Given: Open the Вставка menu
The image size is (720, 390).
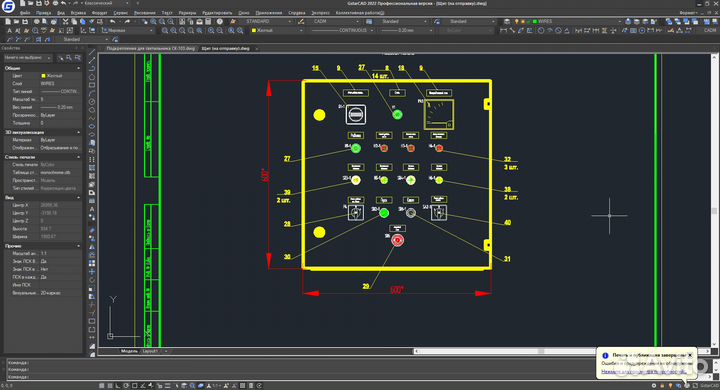Looking at the screenshot, I should coord(79,13).
